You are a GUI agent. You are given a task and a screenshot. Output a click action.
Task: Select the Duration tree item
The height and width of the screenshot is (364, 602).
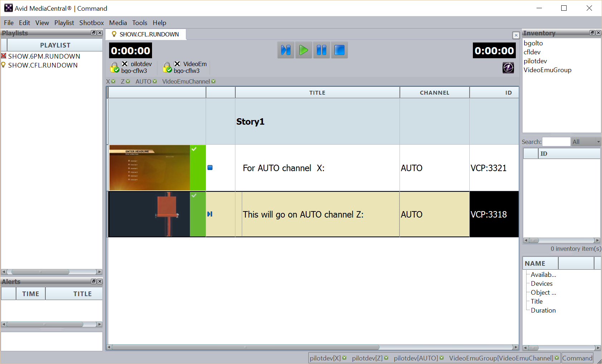coord(543,310)
